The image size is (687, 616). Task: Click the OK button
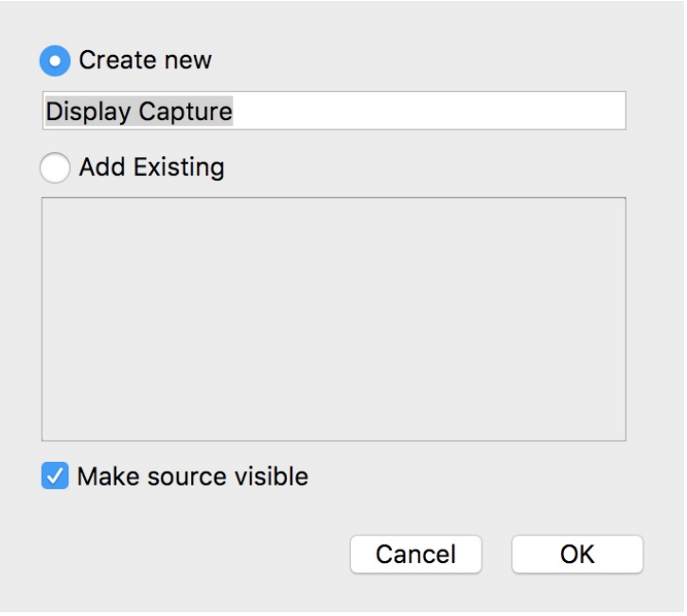577,554
